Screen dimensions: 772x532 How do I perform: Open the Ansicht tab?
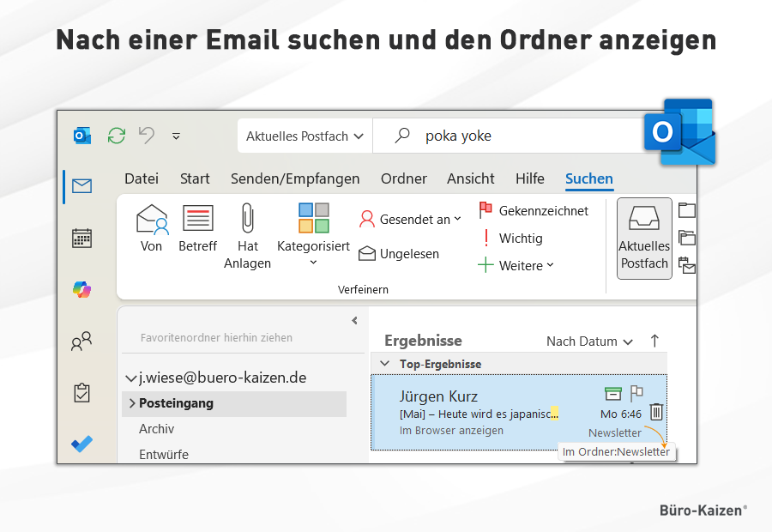coord(470,178)
